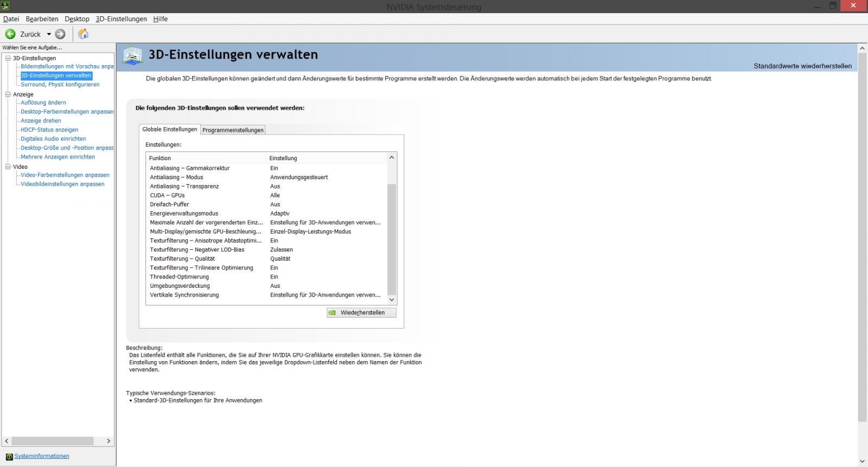The height and width of the screenshot is (467, 868).
Task: Click the Einzel-Display-Leistungs-Modus value
Action: 310,232
